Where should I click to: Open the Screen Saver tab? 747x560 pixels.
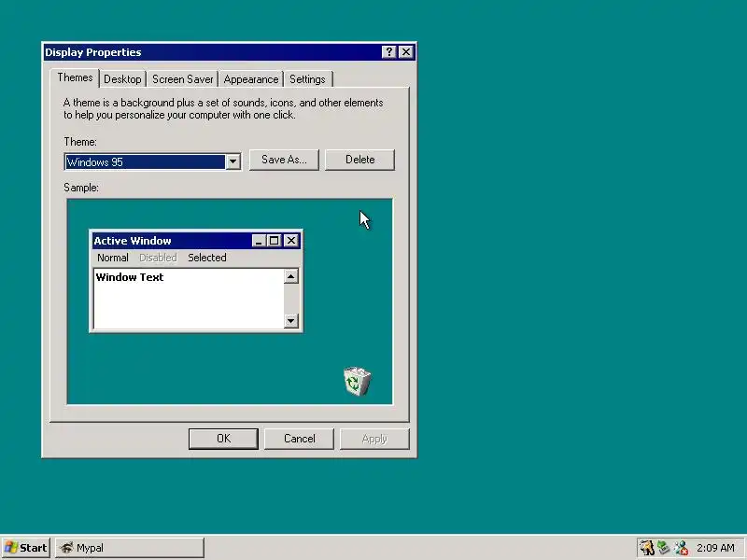point(182,79)
